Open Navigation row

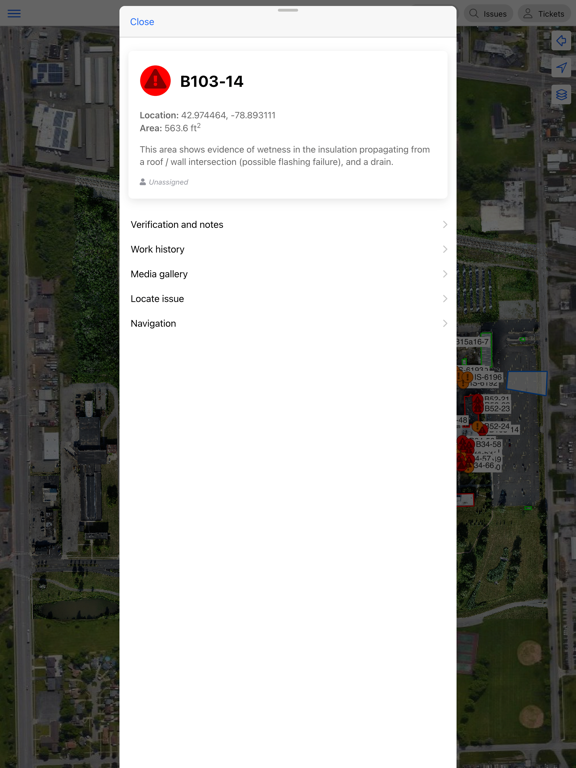tap(288, 323)
